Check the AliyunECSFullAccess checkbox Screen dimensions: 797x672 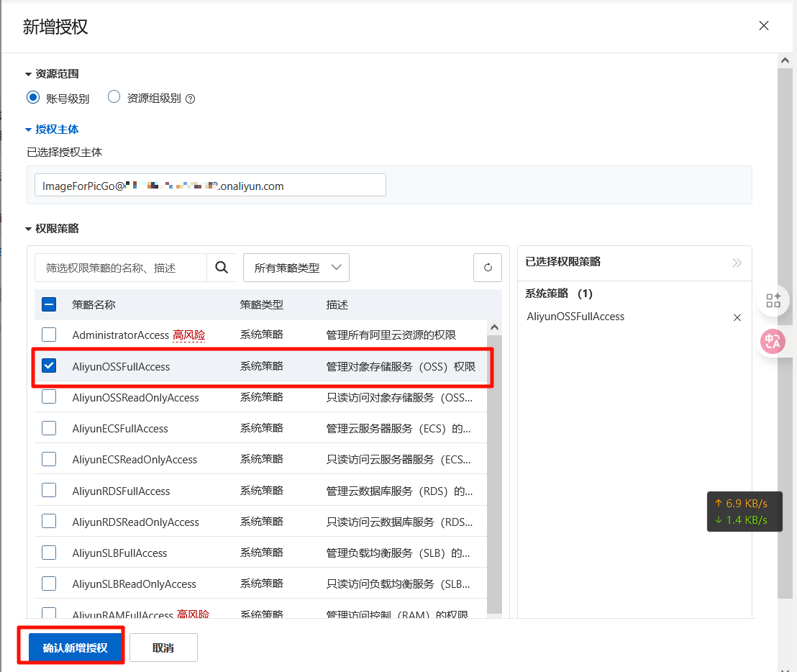pos(49,428)
